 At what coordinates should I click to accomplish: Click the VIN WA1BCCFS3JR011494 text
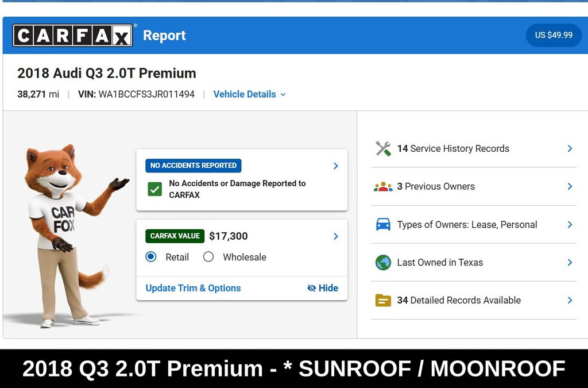coord(136,94)
